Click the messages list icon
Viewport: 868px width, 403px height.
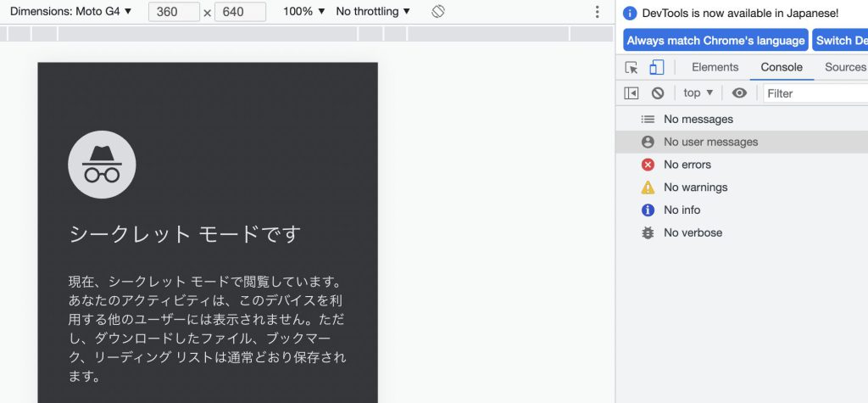648,119
